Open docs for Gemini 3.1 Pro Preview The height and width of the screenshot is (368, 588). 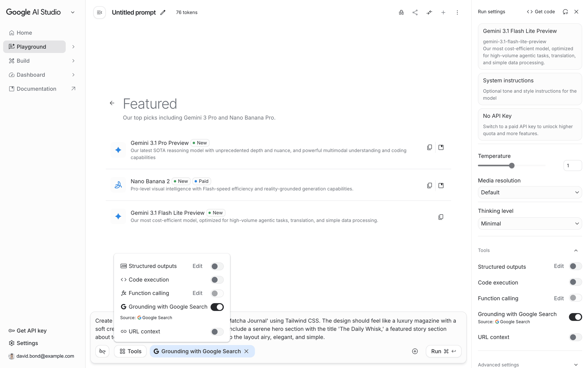coord(441,147)
